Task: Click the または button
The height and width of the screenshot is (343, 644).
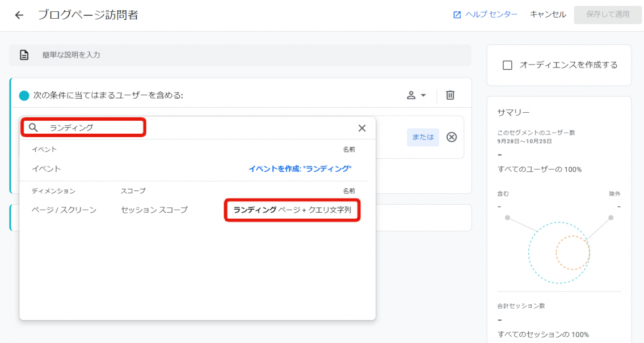Action: click(423, 137)
